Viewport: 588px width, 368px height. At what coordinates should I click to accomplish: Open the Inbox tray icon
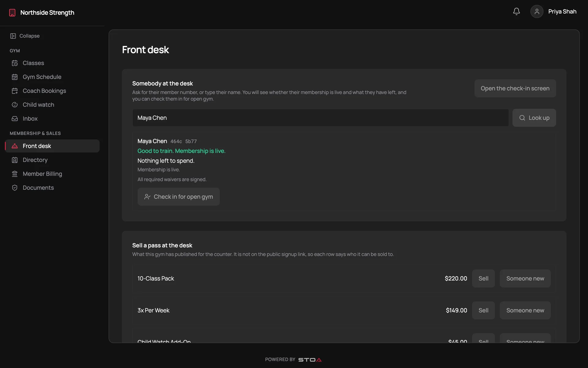(15, 118)
